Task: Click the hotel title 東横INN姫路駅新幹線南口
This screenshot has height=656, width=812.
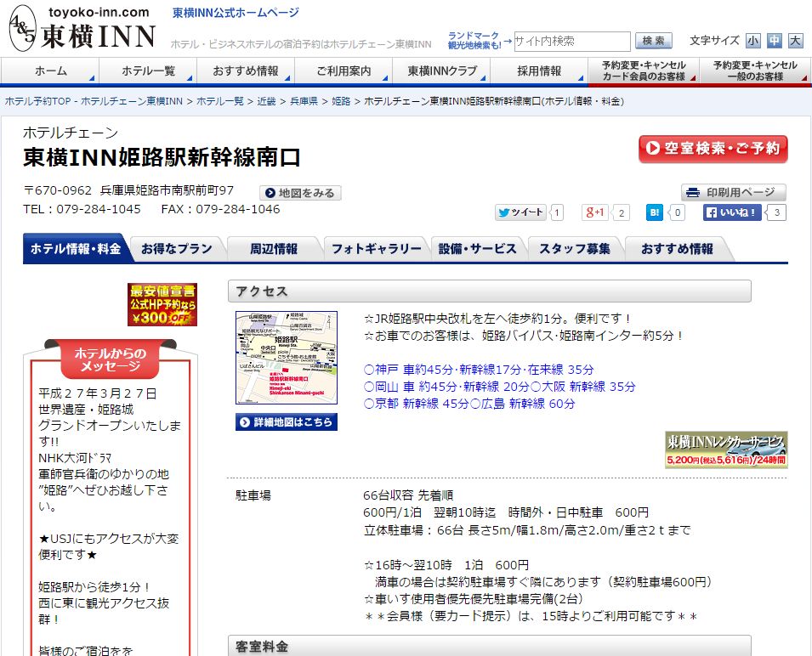Action: [x=162, y=157]
